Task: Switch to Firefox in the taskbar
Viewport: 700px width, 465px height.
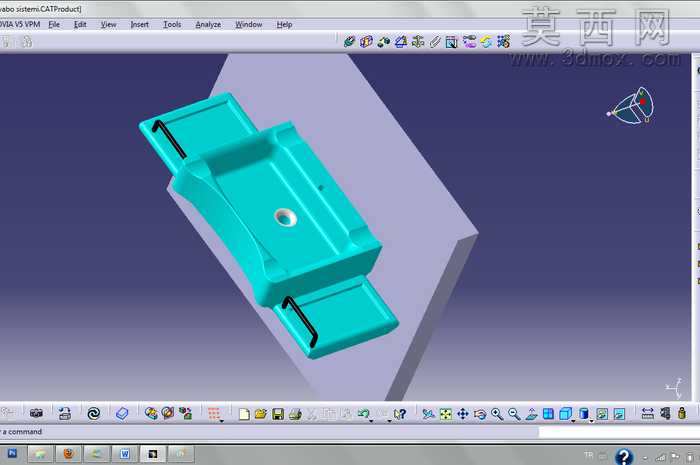Action: click(69, 454)
